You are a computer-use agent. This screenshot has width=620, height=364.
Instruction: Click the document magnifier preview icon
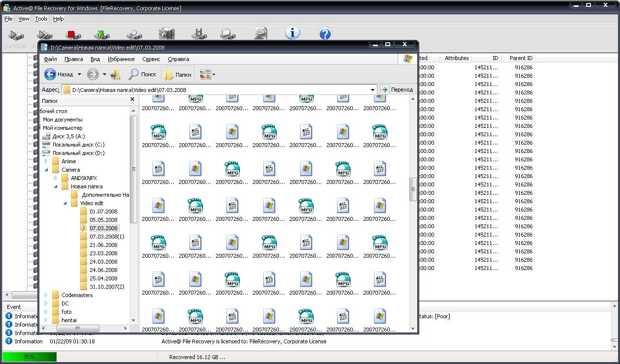coord(260,33)
